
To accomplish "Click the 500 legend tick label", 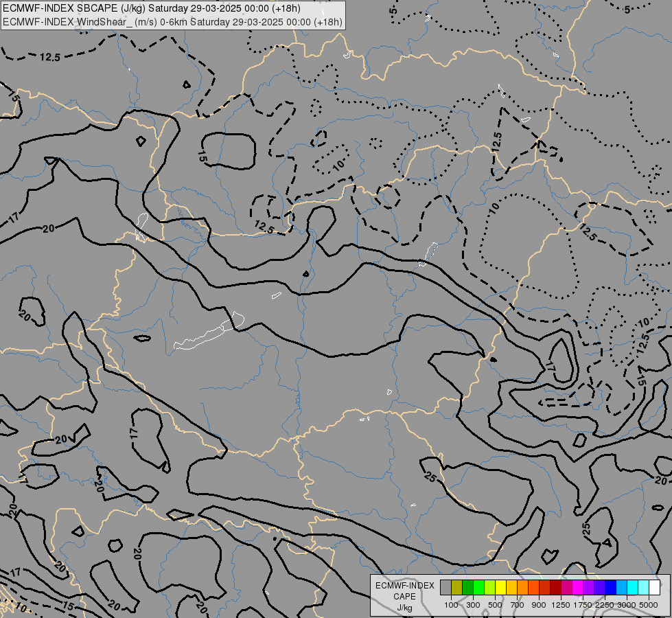I will pyautogui.click(x=495, y=605).
